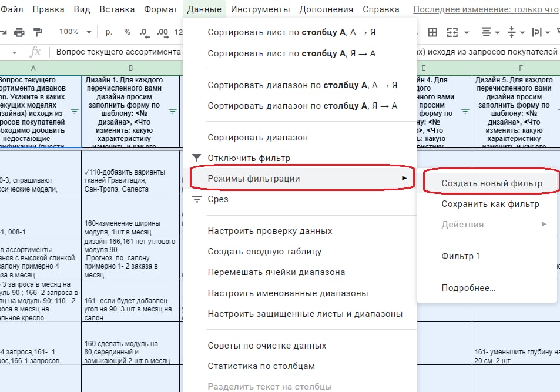Open the Последнее изменение history link
560x392 pixels.
[486, 9]
